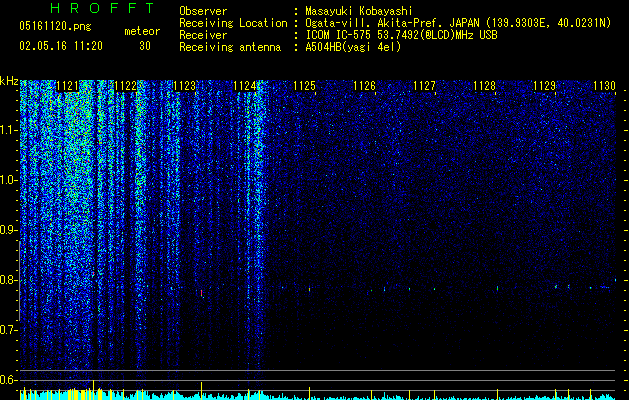This screenshot has width=629, height=400.
Task: Click the 1129 time marker
Action: point(544,86)
